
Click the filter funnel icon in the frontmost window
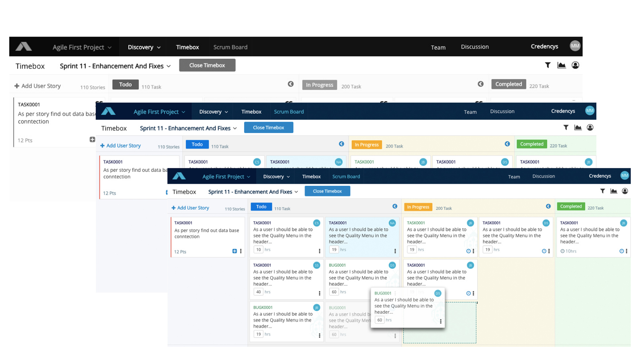[602, 191]
